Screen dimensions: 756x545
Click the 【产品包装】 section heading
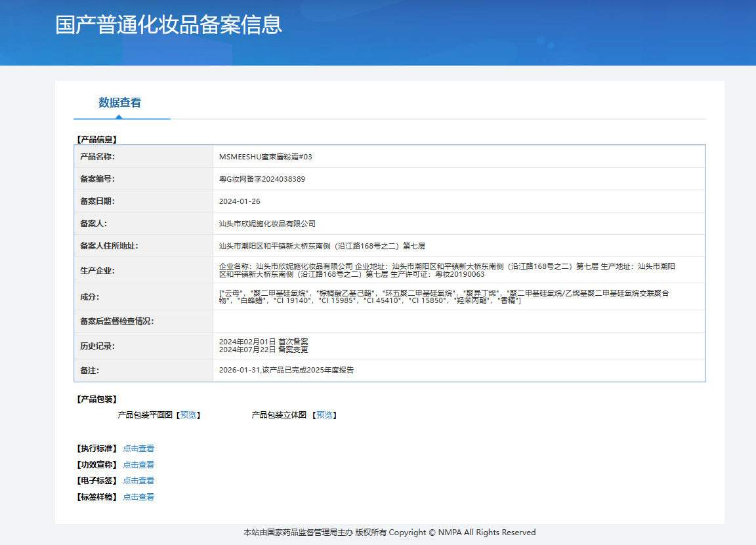[97, 399]
